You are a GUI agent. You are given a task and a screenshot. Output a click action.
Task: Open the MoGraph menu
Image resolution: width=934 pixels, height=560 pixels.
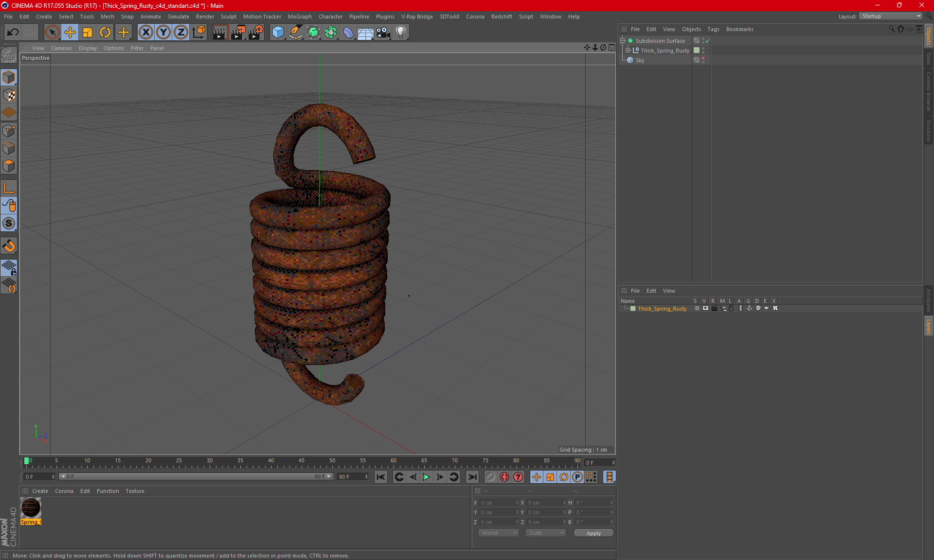point(300,17)
